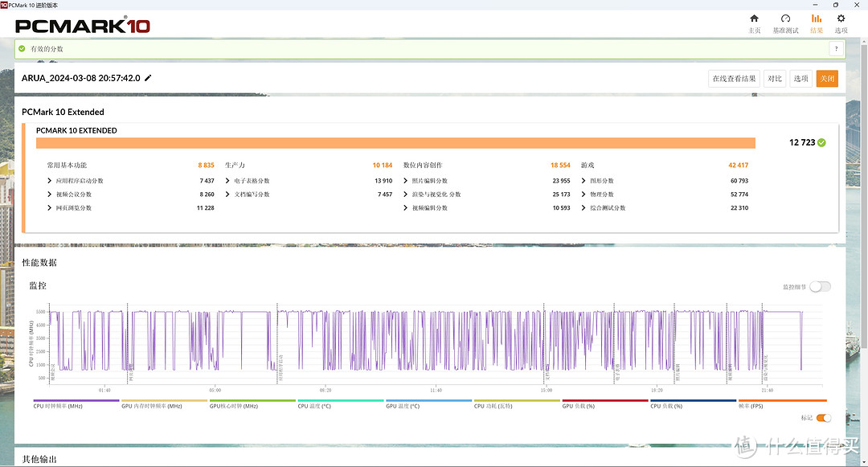This screenshot has height=467, width=868.
Task: Click the 数位内容创作 score 18 554
Action: (x=560, y=166)
